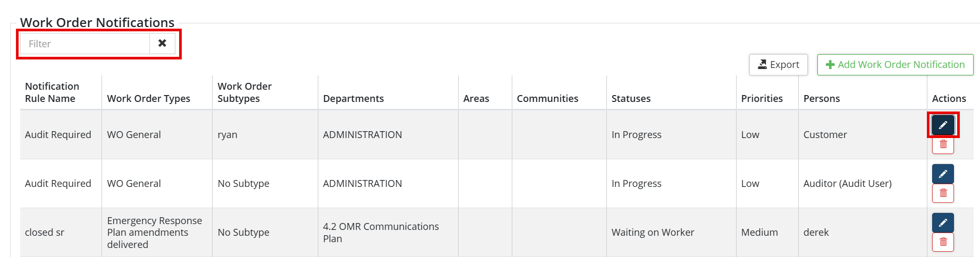Screen dimensions: 980x257
Task: Sort by Work Order Subtypes column
Action: coord(244,92)
